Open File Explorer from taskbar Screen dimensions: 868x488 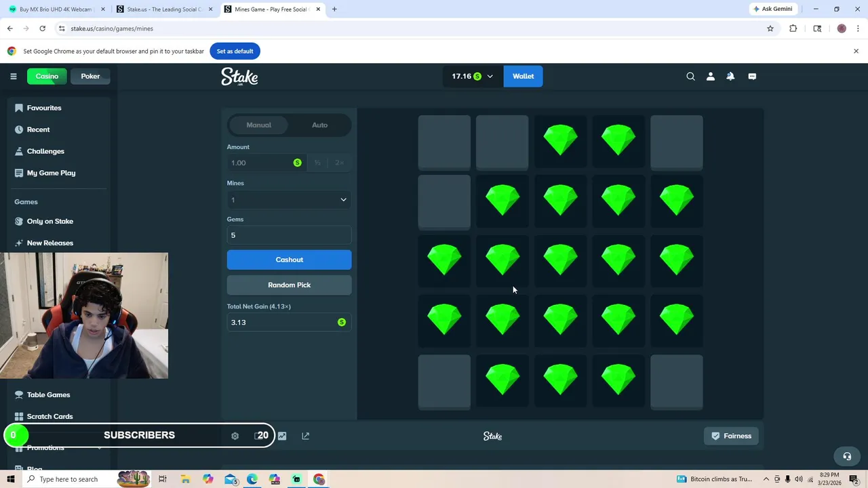(185, 479)
